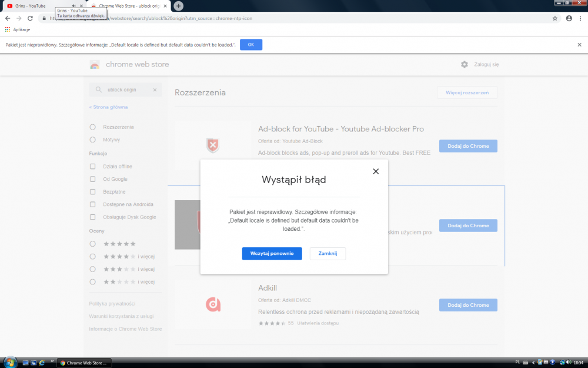Open Web Store settings gear icon

click(465, 64)
